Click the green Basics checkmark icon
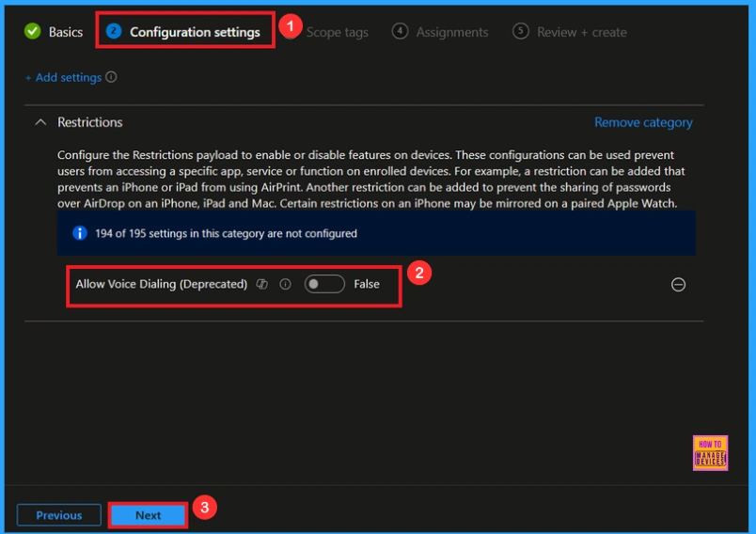This screenshot has width=756, height=534. [x=33, y=31]
